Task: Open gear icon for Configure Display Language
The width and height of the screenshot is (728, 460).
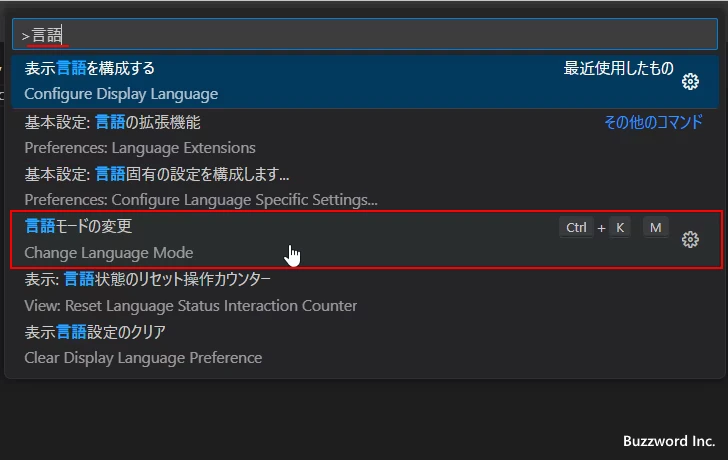Action: pyautogui.click(x=690, y=82)
